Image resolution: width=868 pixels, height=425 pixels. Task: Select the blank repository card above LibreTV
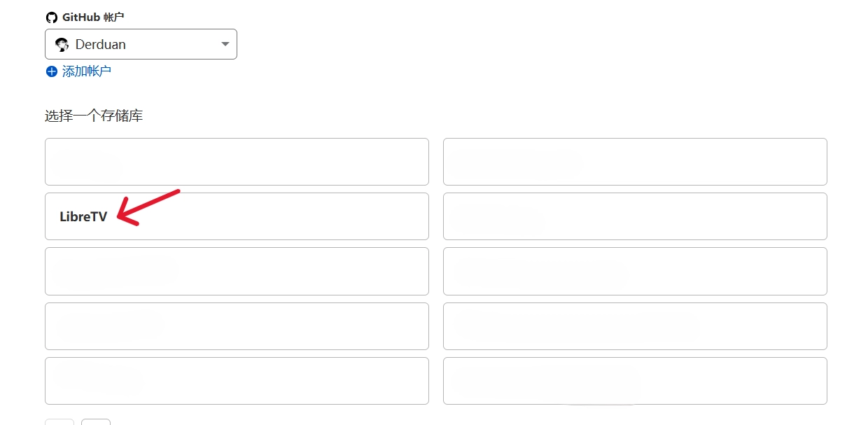[x=237, y=162]
